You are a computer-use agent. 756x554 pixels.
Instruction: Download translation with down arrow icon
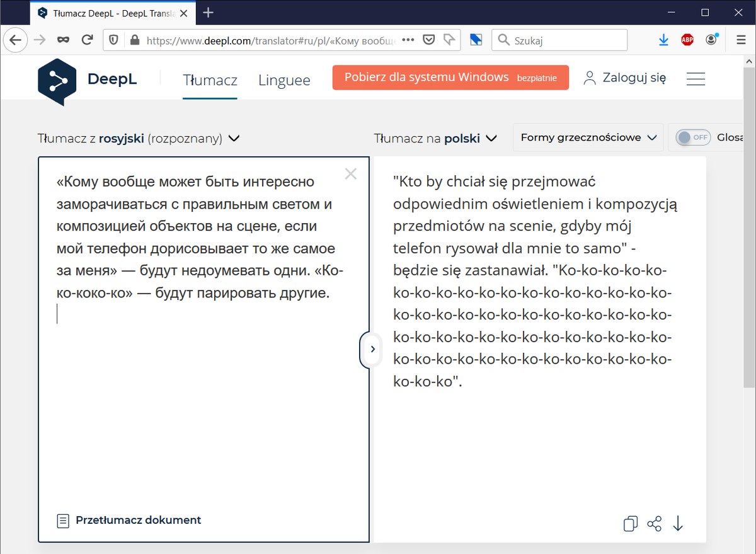(x=678, y=524)
